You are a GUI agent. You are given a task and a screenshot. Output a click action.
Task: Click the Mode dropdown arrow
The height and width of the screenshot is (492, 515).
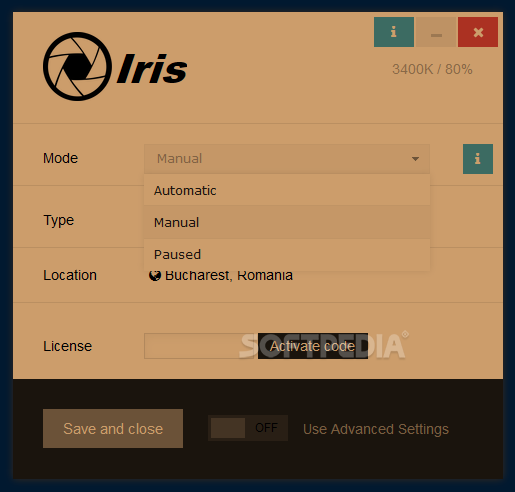pyautogui.click(x=415, y=159)
